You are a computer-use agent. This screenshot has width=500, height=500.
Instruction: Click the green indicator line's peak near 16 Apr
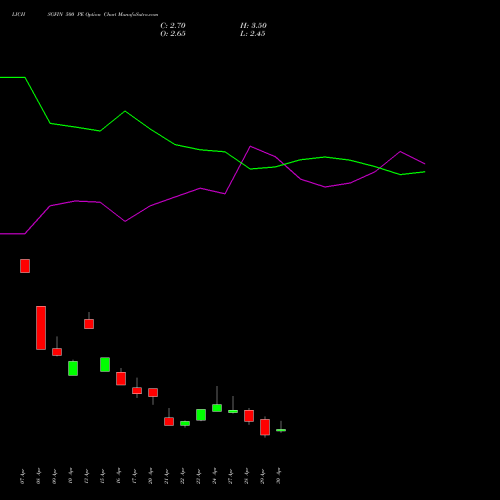[x=125, y=111]
